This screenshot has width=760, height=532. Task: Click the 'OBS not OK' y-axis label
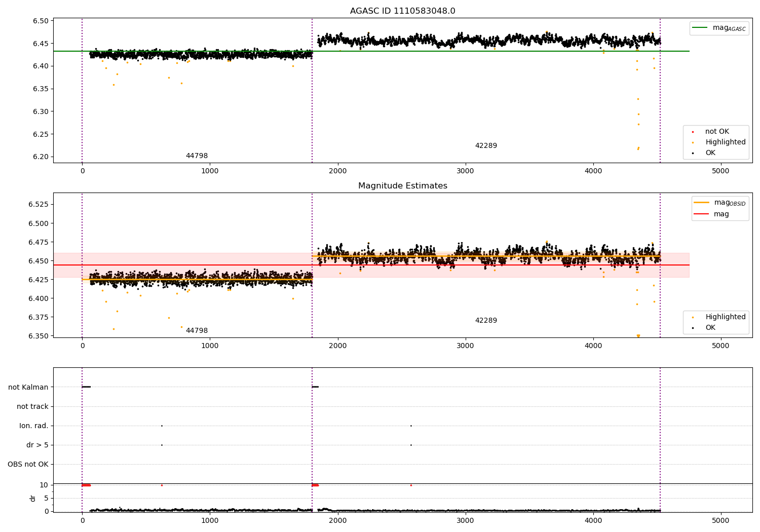pos(28,464)
